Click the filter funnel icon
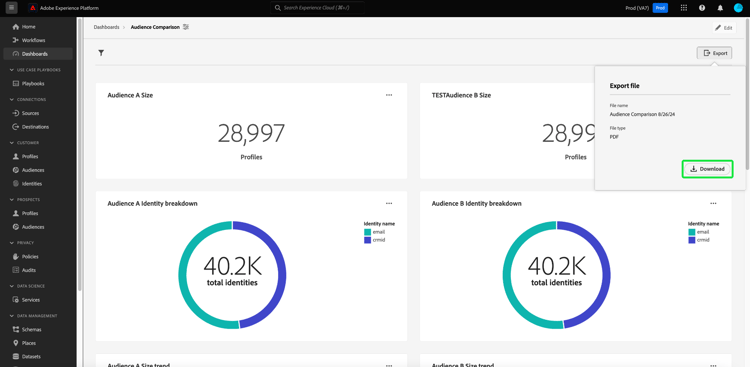Screen dimensions: 750x367 pyautogui.click(x=101, y=53)
